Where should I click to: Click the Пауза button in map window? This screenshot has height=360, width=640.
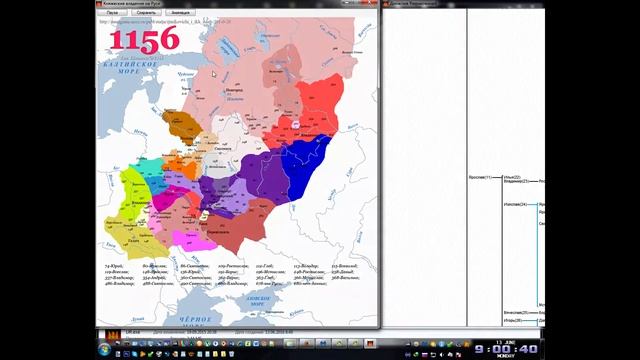click(x=112, y=13)
